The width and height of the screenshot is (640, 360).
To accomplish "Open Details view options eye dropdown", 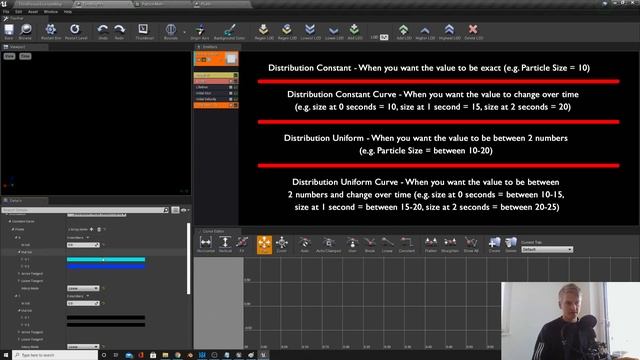I will pos(184,210).
